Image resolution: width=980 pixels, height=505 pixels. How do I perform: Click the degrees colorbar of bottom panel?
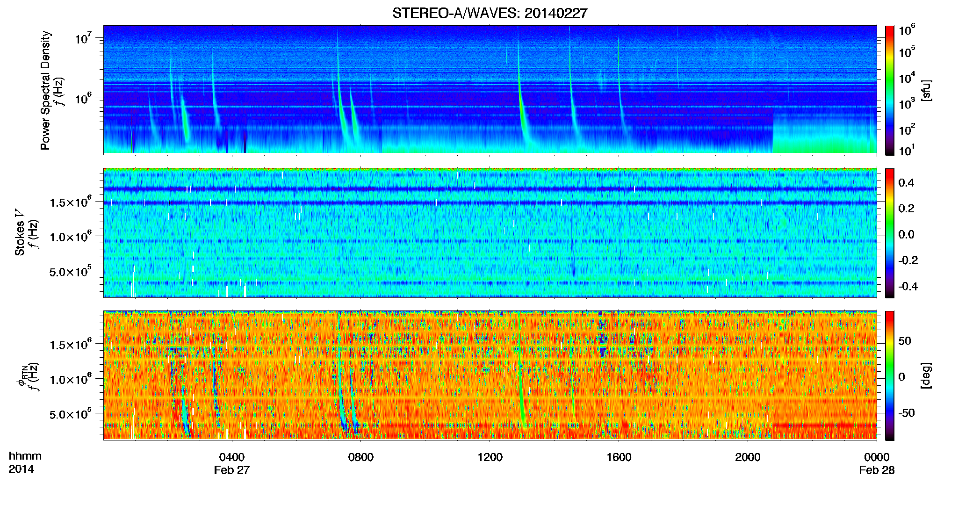[x=890, y=375]
